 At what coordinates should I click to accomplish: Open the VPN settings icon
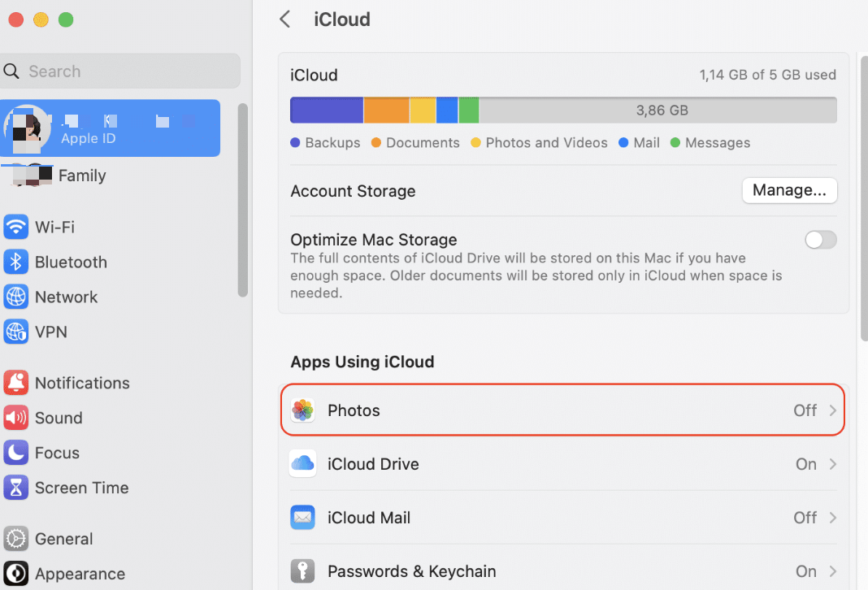tap(16, 332)
